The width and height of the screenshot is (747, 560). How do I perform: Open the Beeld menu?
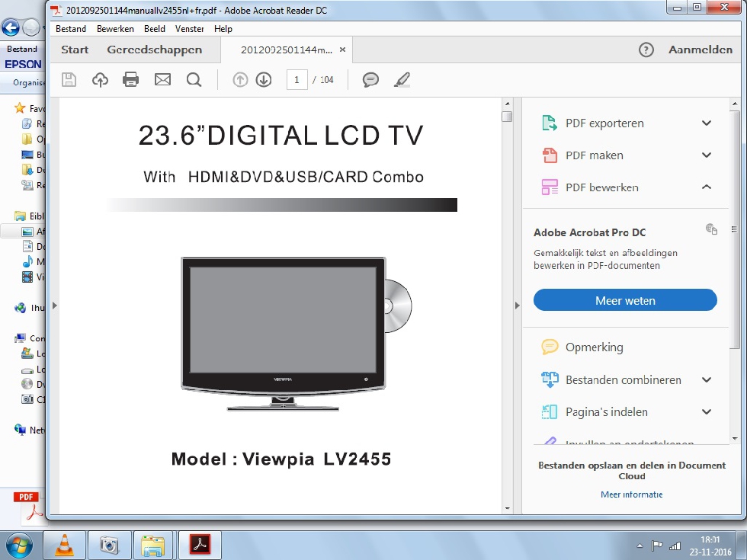coord(155,29)
